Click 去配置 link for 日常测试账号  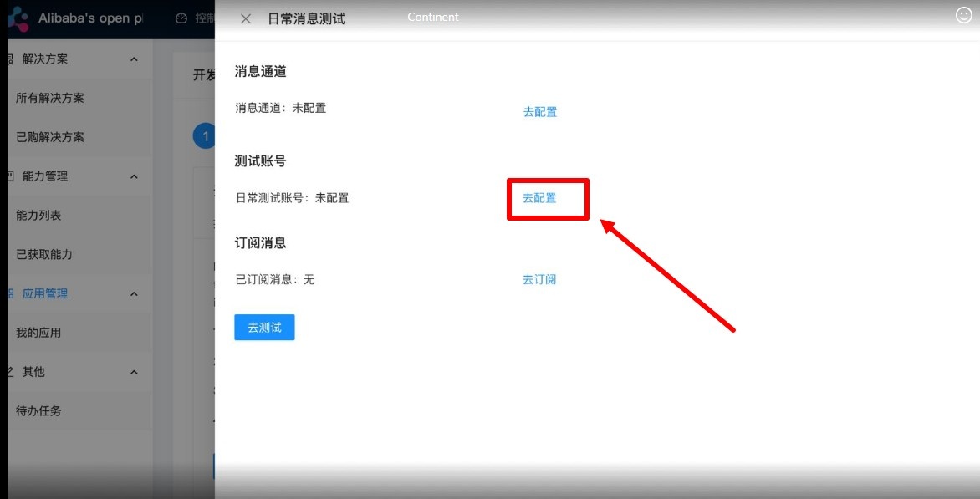click(x=539, y=198)
